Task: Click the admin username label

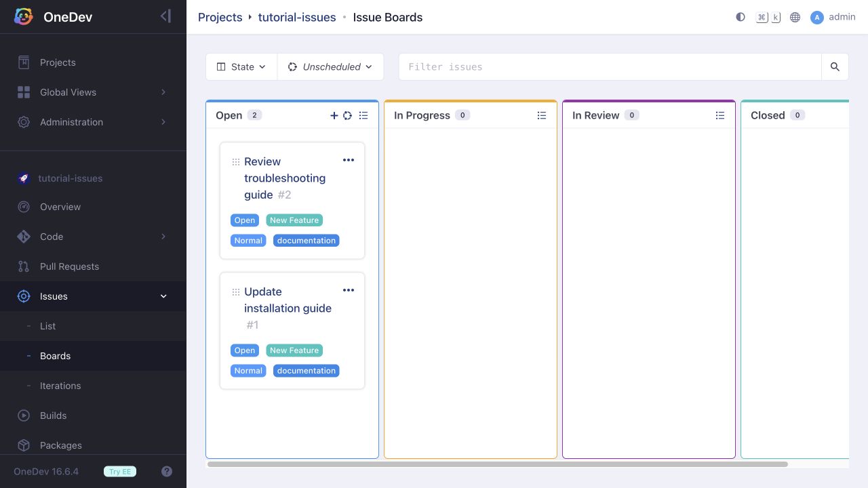Action: (842, 17)
